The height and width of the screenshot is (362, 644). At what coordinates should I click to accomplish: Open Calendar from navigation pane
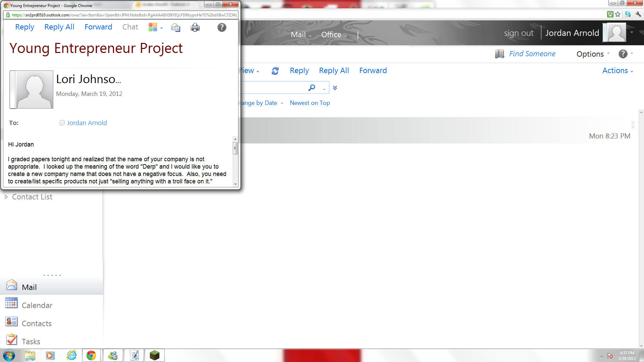pos(37,305)
